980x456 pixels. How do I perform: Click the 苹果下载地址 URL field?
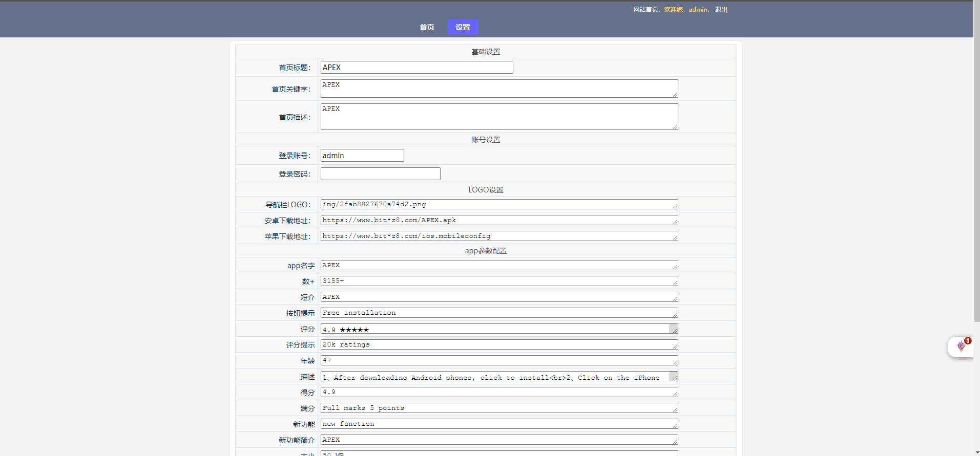point(499,236)
